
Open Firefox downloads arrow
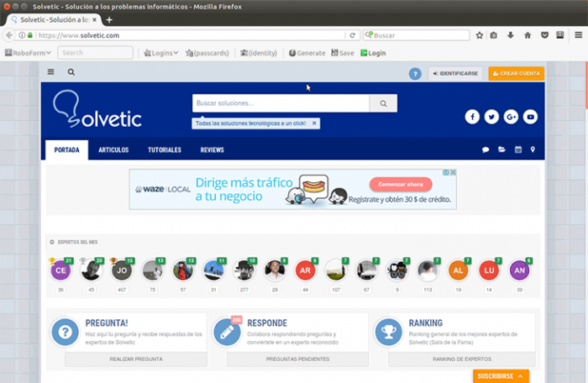[511, 35]
